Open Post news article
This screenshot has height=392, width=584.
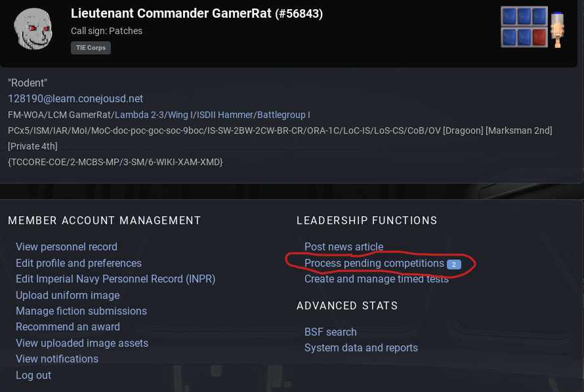click(x=344, y=246)
